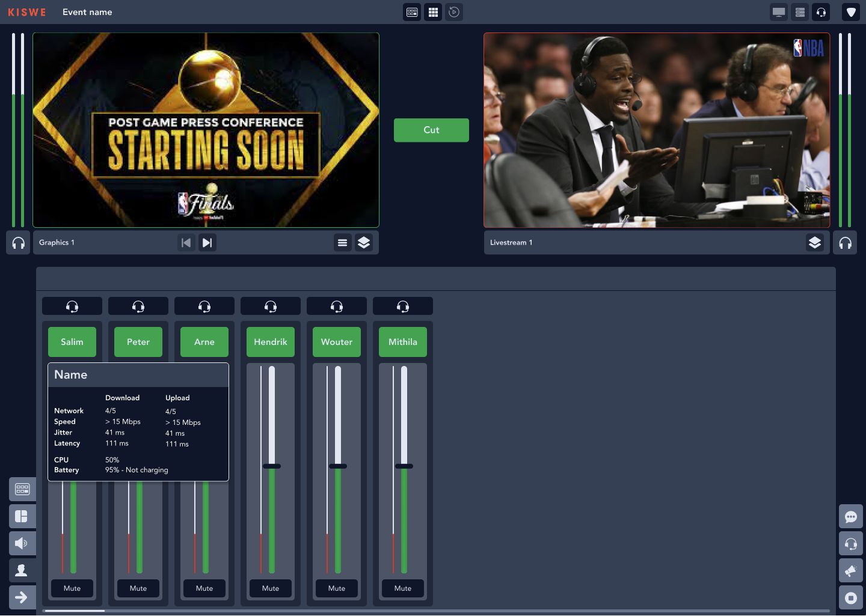The image size is (866, 616).
Task: Click the instant replay icon in top toolbar
Action: pyautogui.click(x=454, y=12)
